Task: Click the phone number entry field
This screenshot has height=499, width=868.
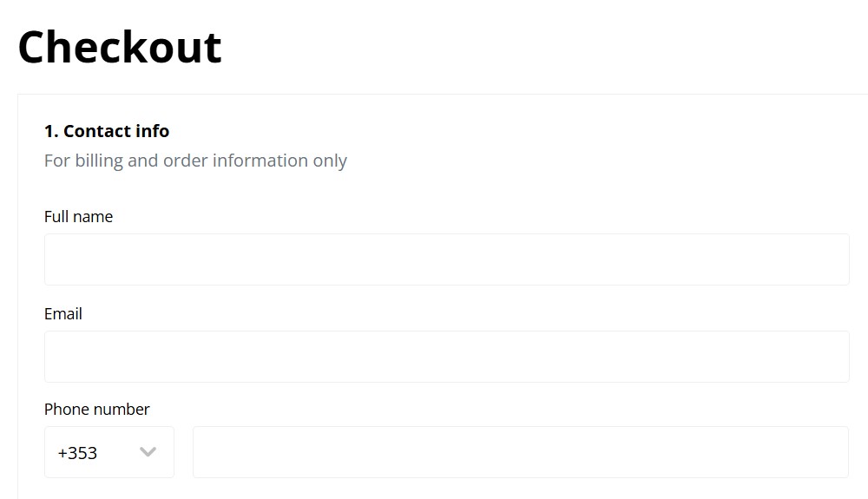Action: [x=520, y=452]
